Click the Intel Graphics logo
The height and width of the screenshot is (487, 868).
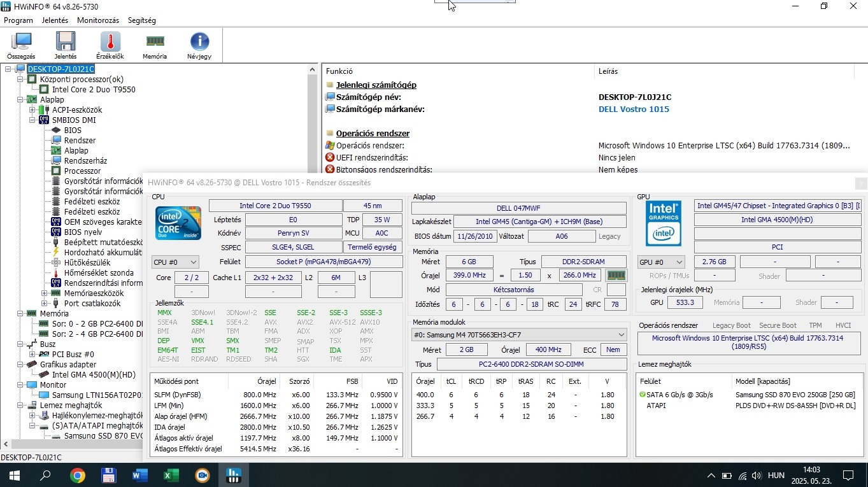pos(664,223)
